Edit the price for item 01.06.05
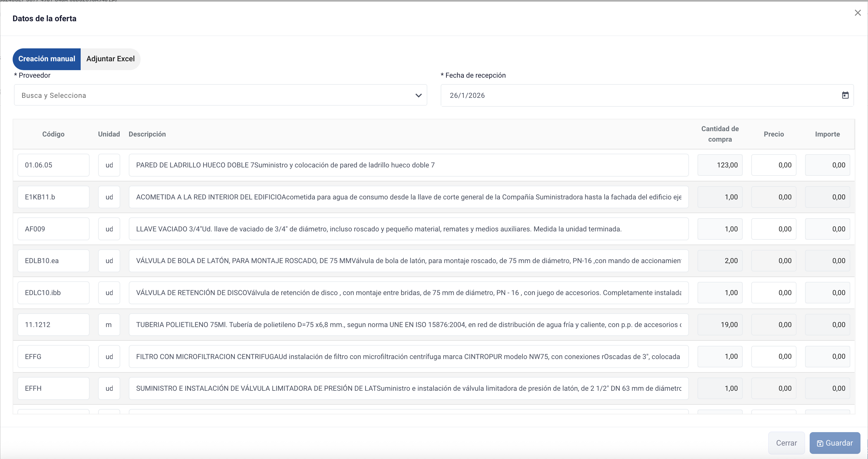The height and width of the screenshot is (459, 868). click(773, 165)
